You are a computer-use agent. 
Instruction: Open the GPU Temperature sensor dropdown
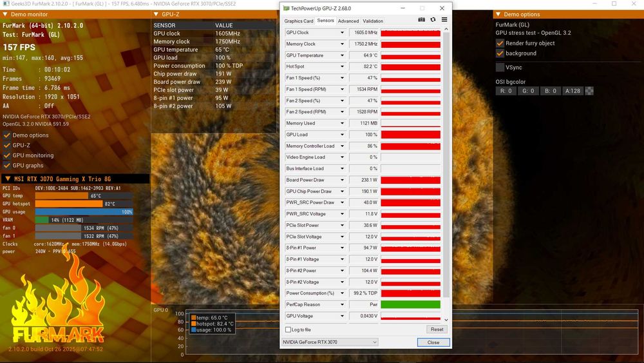coord(342,55)
